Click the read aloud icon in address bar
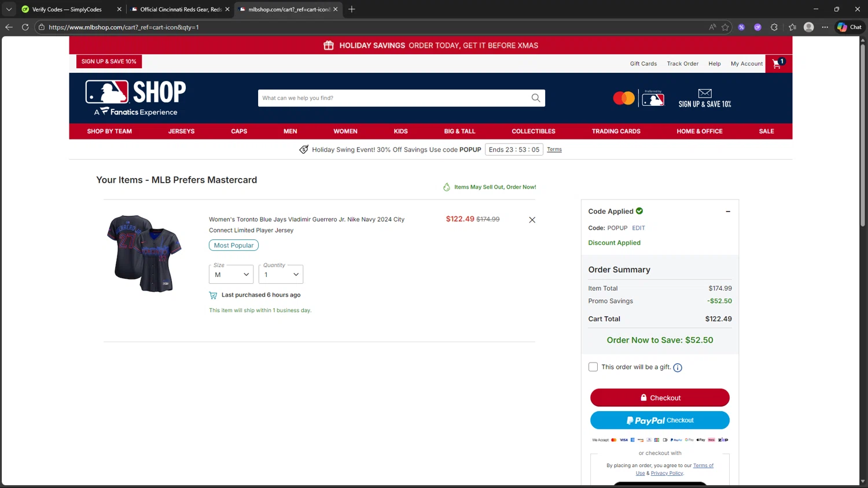The height and width of the screenshot is (488, 868). 712,27
